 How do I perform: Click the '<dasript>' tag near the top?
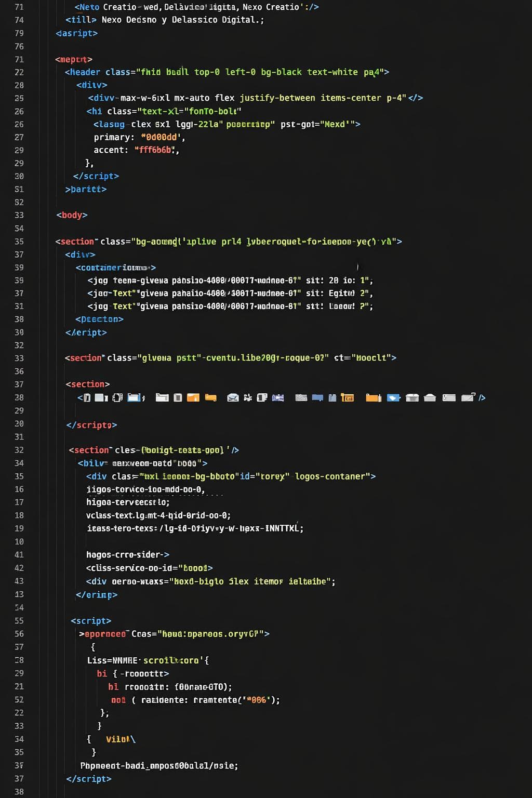(76, 33)
